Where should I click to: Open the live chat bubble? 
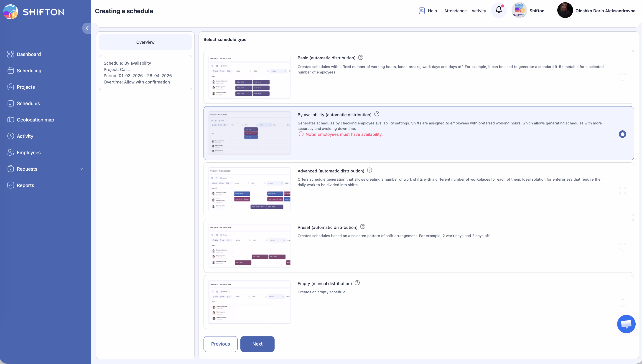pyautogui.click(x=626, y=324)
